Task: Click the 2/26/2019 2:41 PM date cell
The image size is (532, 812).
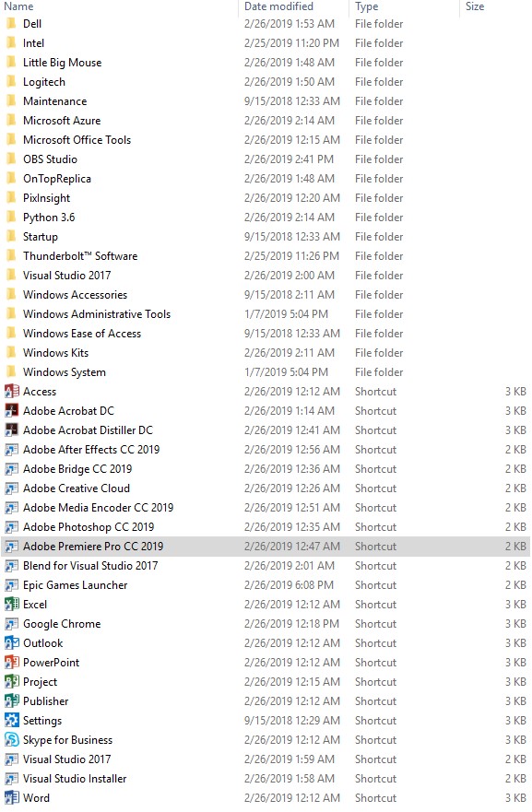Action: point(290,159)
